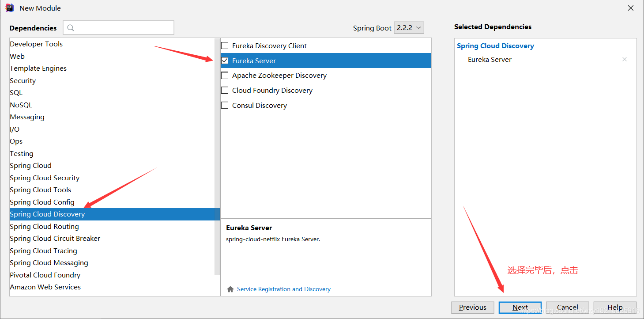
Task: Check the Eureka Discovery Client checkbox
Action: tap(225, 46)
